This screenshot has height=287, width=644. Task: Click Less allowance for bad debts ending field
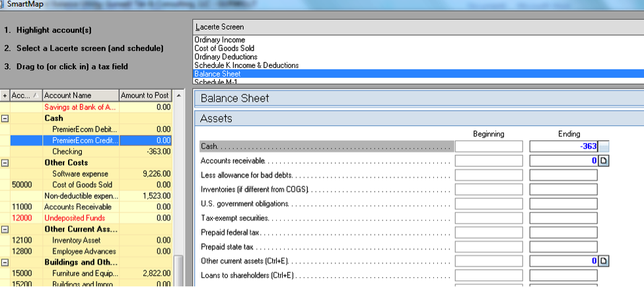[563, 175]
